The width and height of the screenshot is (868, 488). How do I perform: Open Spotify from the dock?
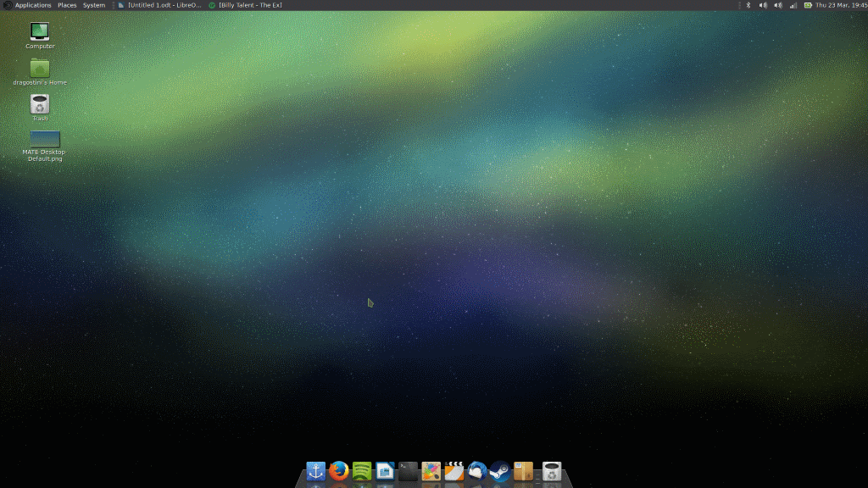pos(361,472)
